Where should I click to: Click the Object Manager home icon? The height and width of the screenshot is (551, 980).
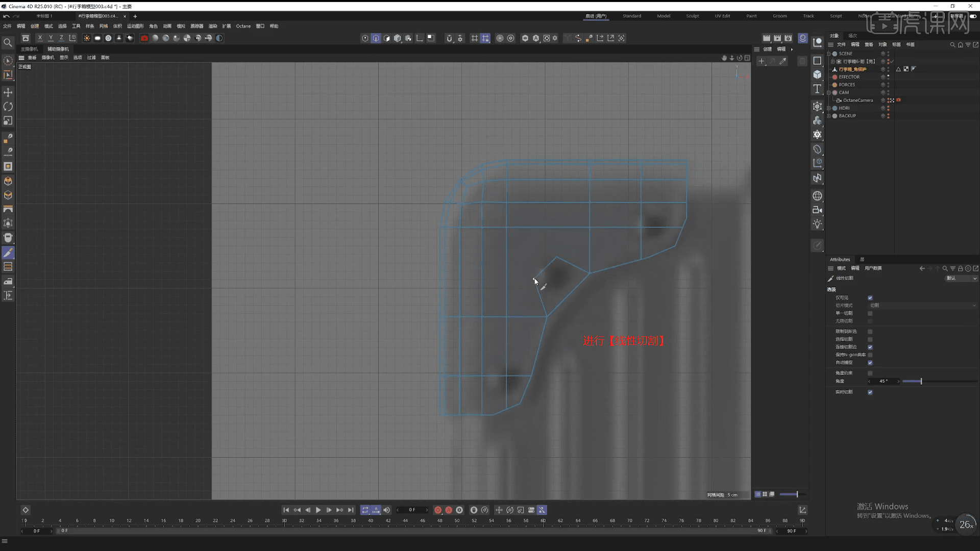point(960,45)
